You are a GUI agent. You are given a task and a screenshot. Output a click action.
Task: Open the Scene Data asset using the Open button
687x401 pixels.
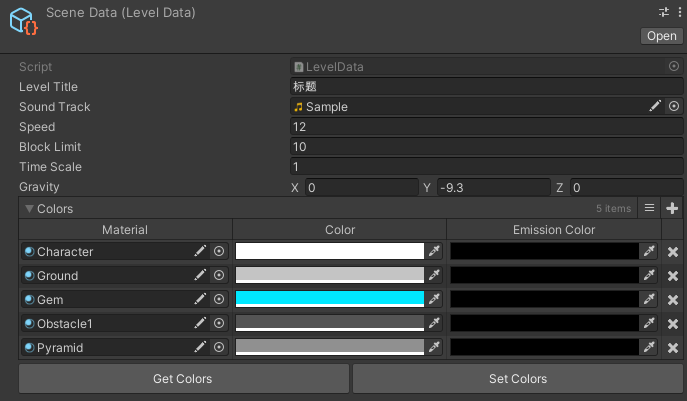pyautogui.click(x=662, y=36)
